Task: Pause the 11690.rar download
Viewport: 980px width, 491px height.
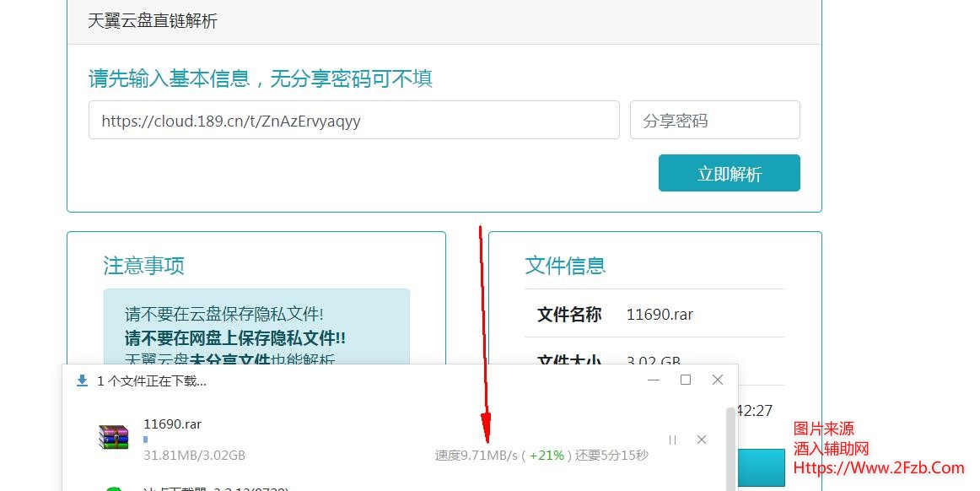Action: (x=672, y=440)
